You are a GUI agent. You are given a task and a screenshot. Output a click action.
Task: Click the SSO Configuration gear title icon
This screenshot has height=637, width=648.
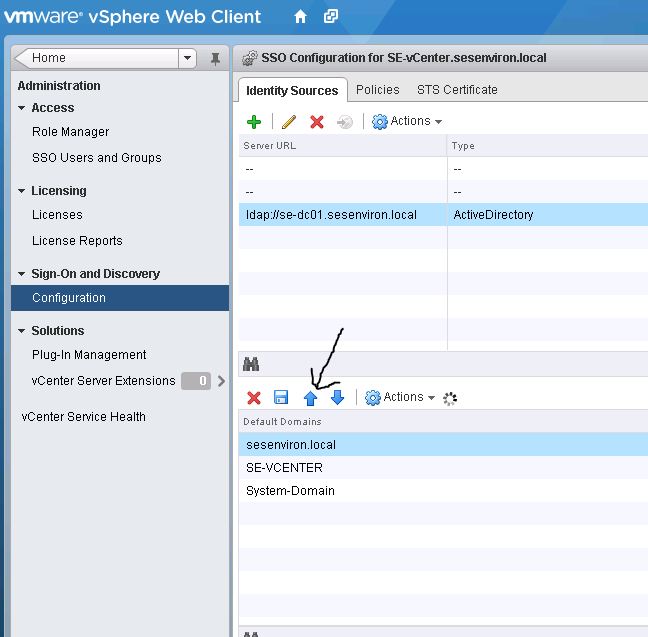[250, 58]
